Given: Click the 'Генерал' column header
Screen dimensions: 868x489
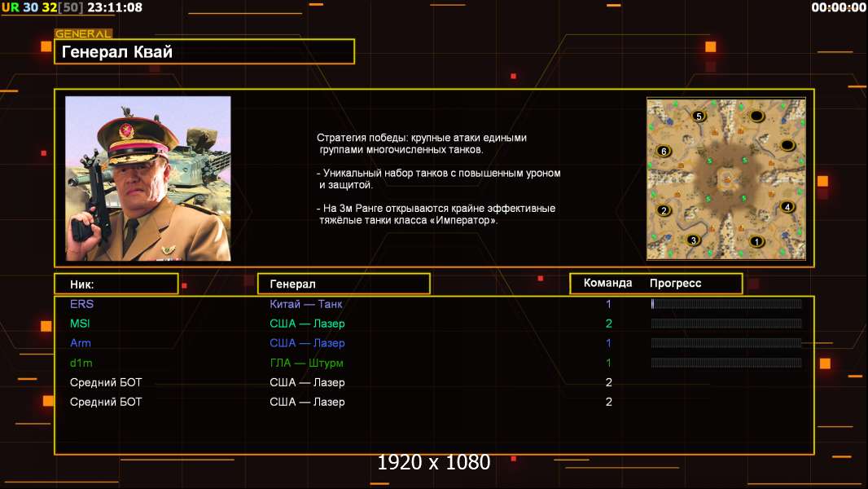Looking at the screenshot, I should [344, 284].
